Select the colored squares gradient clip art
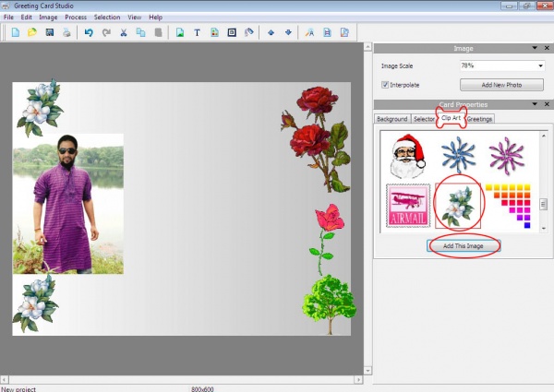This screenshot has height=392, width=554. (508, 206)
